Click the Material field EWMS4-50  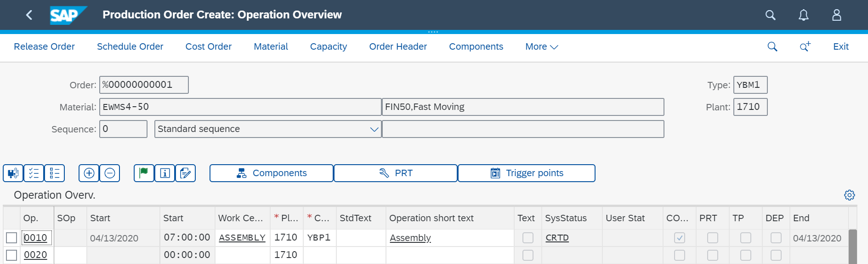click(240, 107)
